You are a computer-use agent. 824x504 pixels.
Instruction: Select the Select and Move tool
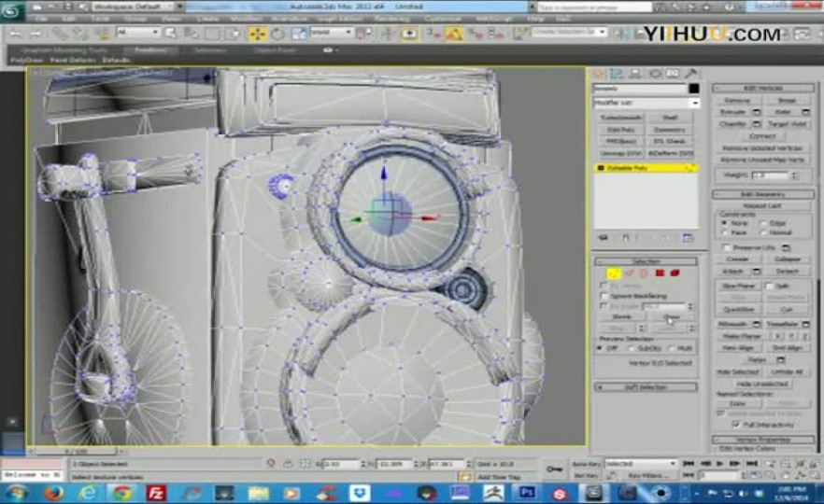[x=258, y=35]
